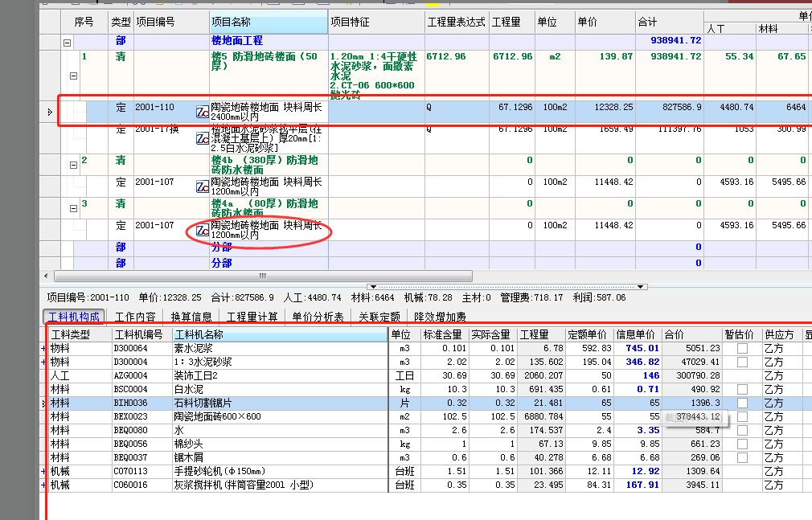Open the 单价分析表 tab

click(318, 317)
